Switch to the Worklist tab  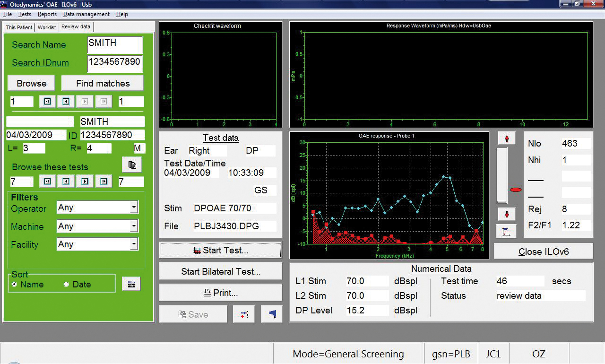pos(47,27)
